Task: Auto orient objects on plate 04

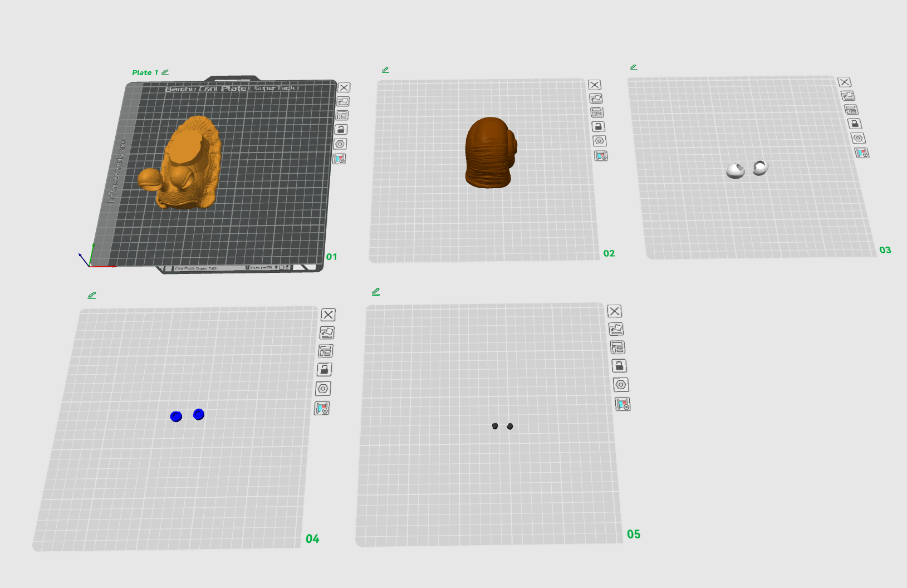Action: pos(327,333)
